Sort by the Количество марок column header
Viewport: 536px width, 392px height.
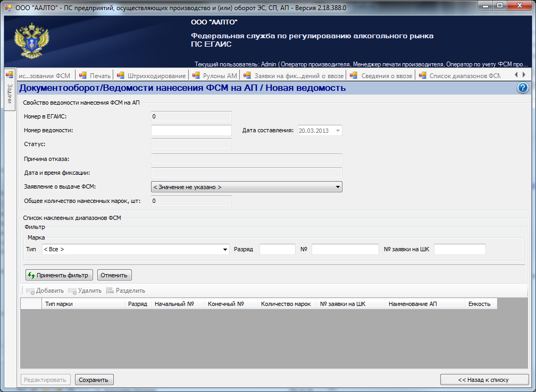287,304
